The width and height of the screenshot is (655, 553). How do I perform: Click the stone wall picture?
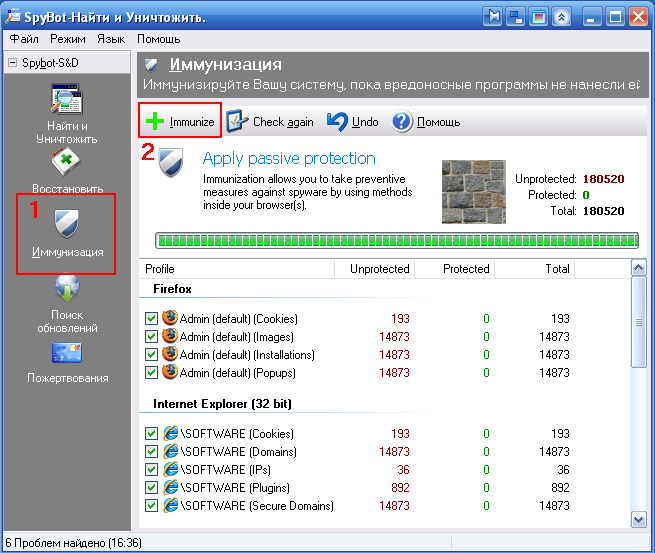click(x=474, y=192)
